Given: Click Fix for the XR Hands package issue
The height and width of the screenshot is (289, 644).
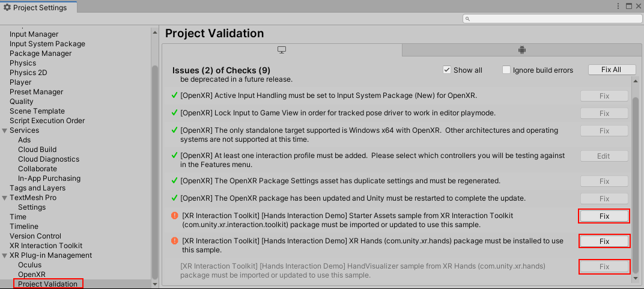Looking at the screenshot, I should 604,241.
